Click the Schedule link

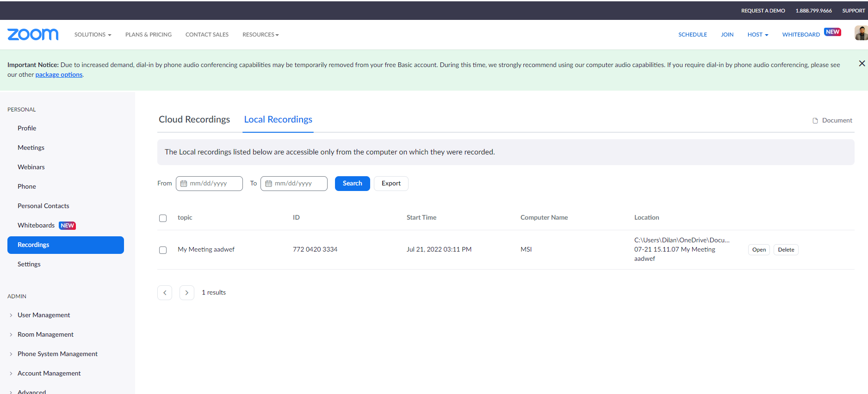[693, 35]
